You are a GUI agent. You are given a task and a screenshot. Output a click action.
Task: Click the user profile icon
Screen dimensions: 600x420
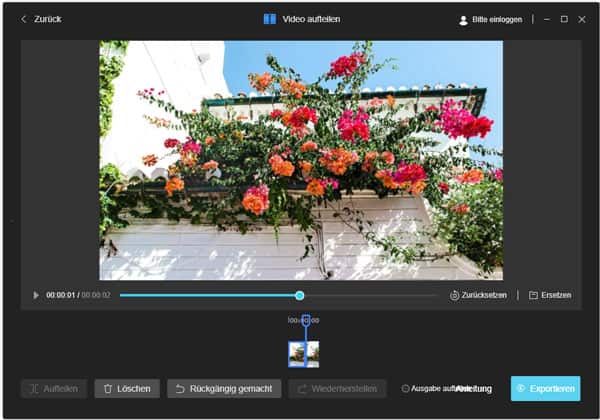(x=463, y=20)
